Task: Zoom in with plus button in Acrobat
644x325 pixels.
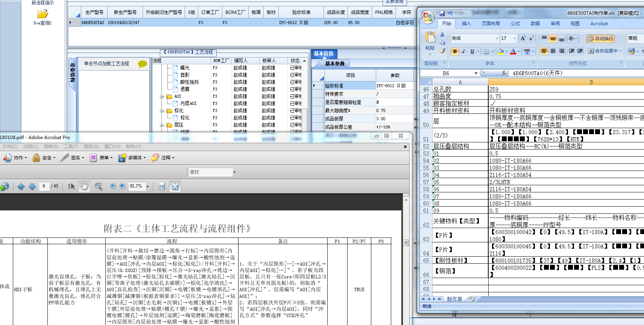Action: 123,186
